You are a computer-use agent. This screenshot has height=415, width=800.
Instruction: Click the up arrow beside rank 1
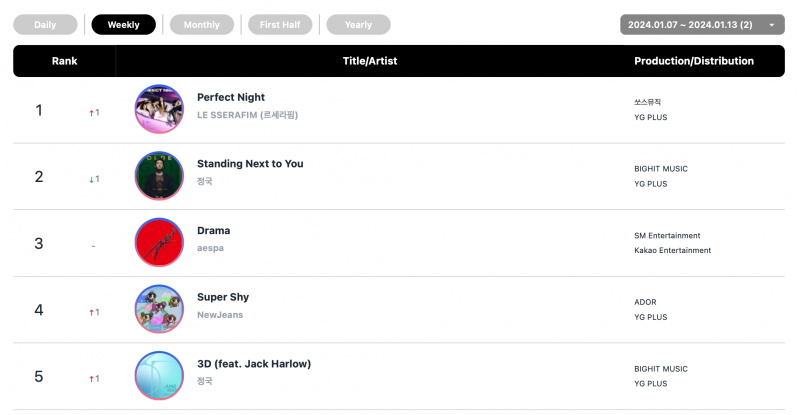click(91, 113)
